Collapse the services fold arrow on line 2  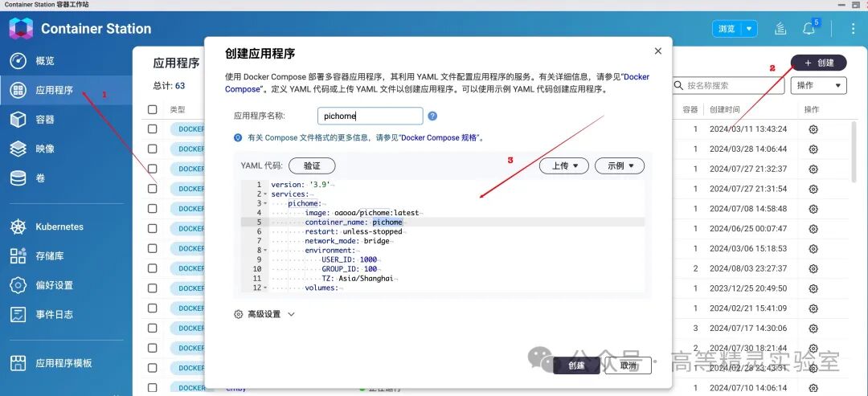[265, 194]
